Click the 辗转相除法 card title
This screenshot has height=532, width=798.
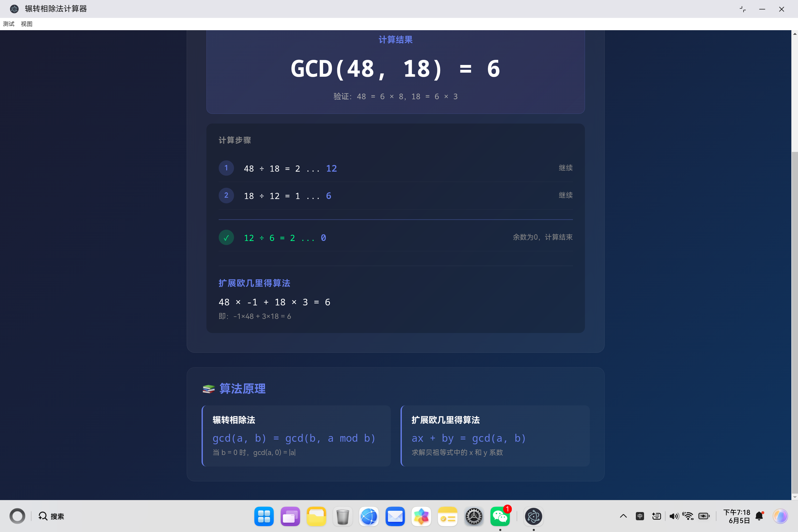click(234, 420)
